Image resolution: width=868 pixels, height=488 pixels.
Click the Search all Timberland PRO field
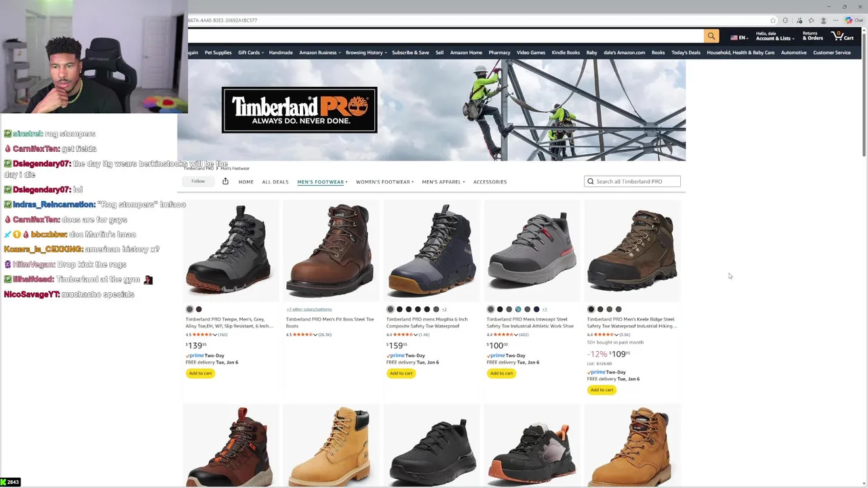tap(632, 181)
